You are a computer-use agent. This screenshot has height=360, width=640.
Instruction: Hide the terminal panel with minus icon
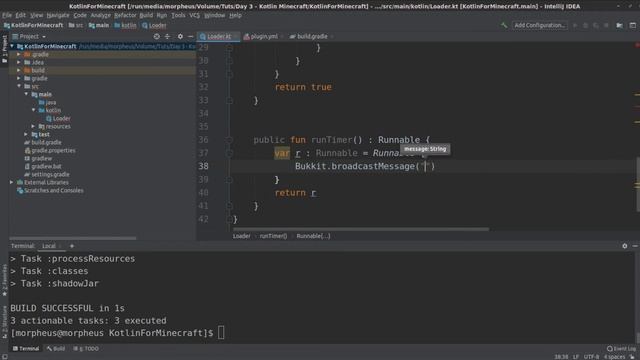(635, 246)
